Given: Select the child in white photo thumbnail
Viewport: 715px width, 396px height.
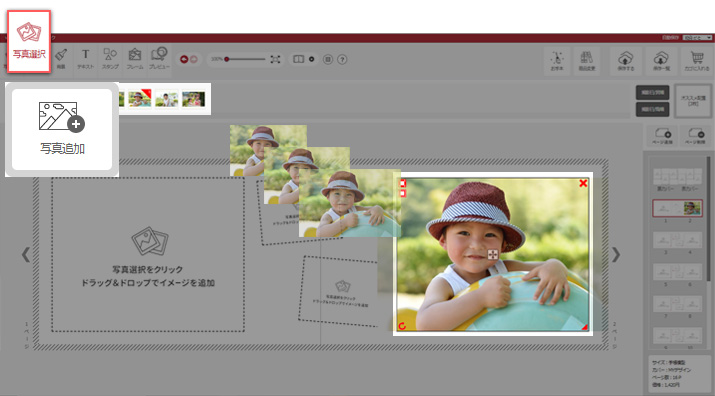Looking at the screenshot, I should click(166, 99).
